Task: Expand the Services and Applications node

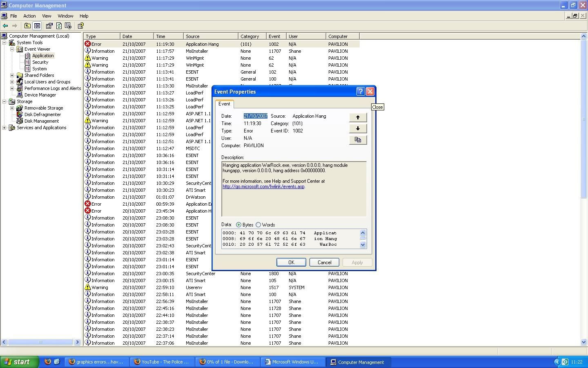Action: (4, 128)
